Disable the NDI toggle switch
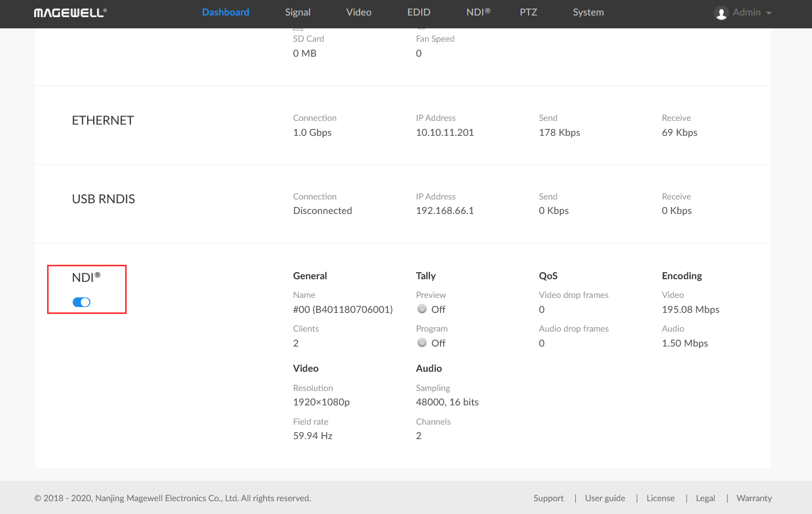The width and height of the screenshot is (812, 514). click(81, 302)
